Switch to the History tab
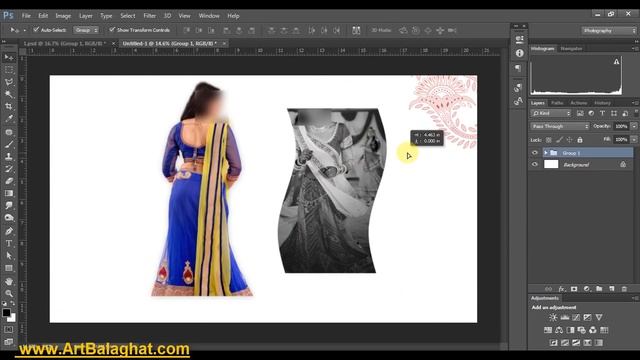 (602, 103)
